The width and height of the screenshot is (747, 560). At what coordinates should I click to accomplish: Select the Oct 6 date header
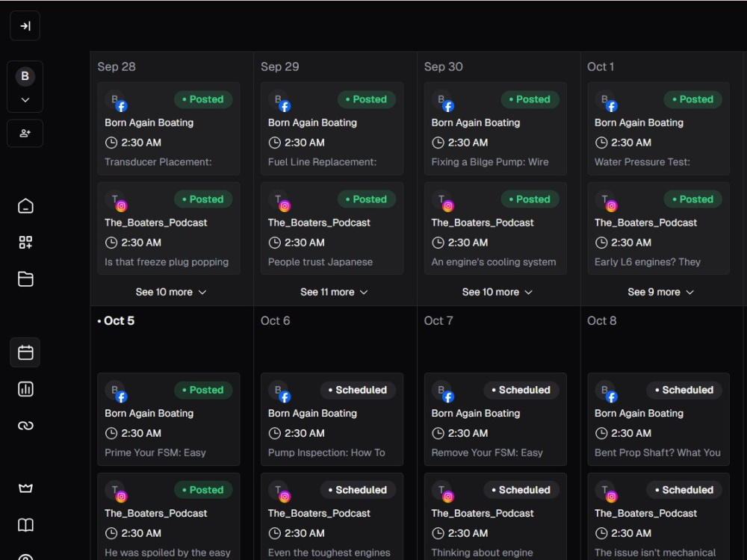(276, 321)
